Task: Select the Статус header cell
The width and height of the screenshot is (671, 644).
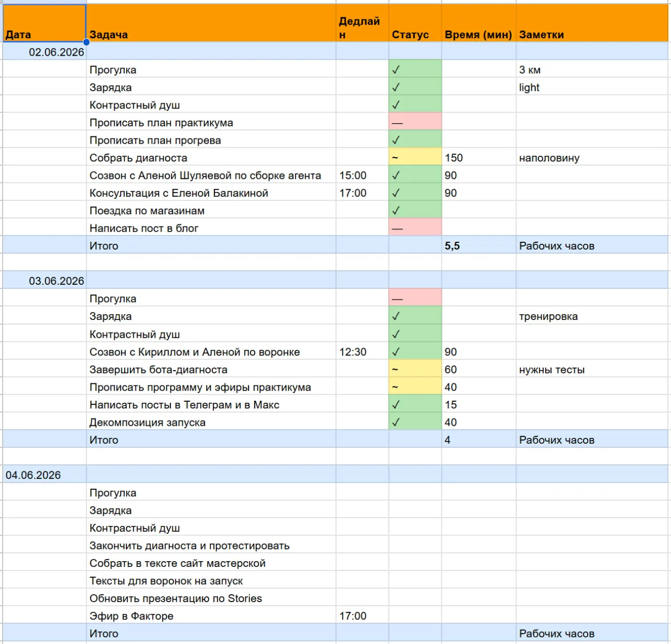Action: [415, 23]
